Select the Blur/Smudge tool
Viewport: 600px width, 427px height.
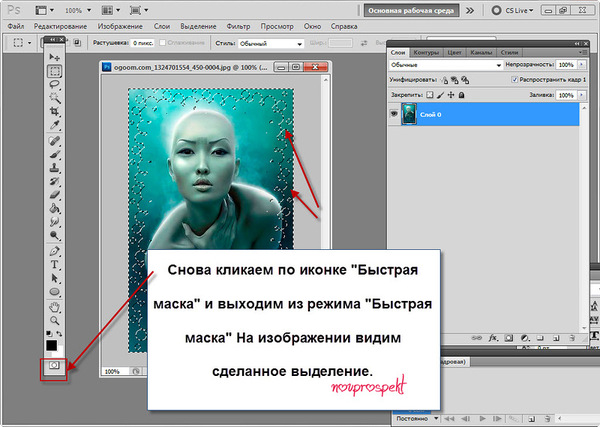coord(54,222)
